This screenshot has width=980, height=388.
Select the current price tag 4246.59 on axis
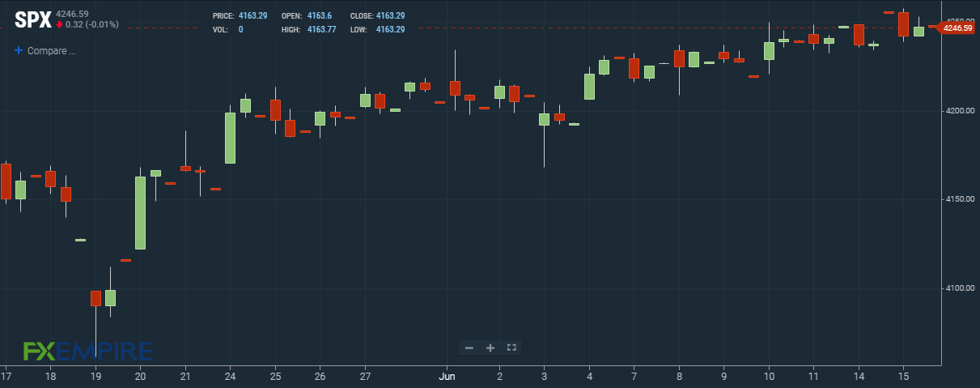[956, 28]
